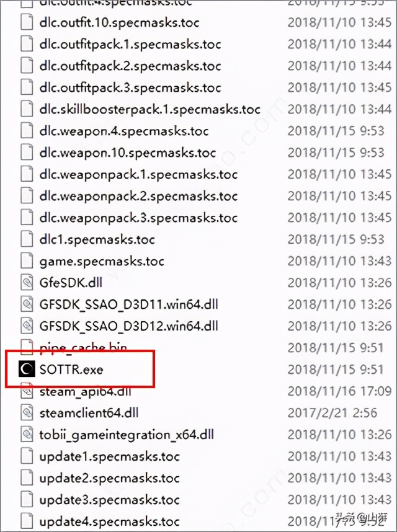Select the dlc.weapon.10.specmasks.toc file
The height and width of the screenshot is (532, 397).
pyautogui.click(x=128, y=153)
